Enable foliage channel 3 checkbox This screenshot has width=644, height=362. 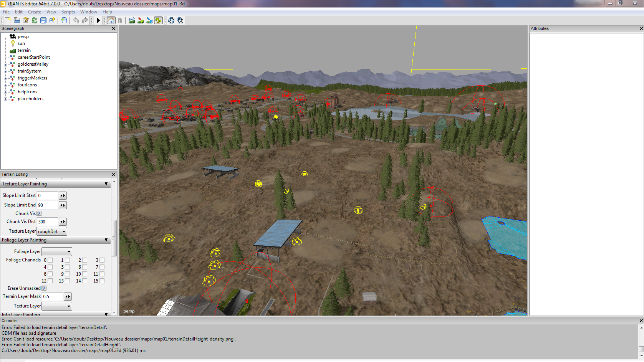(x=102, y=260)
